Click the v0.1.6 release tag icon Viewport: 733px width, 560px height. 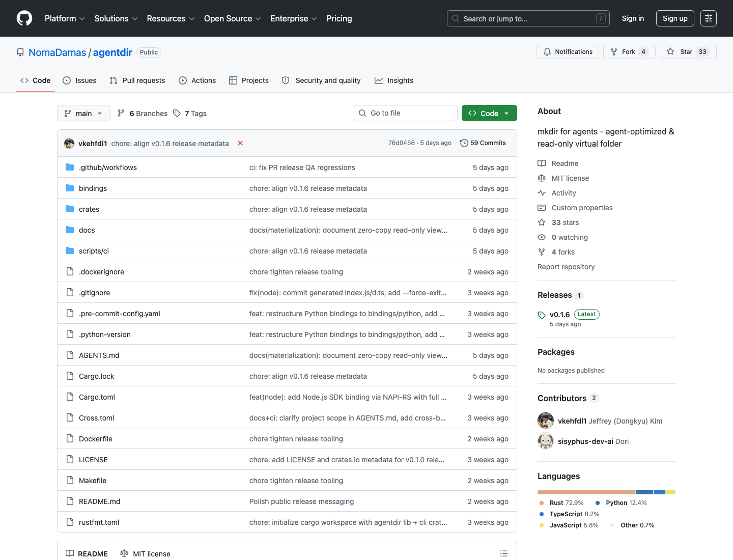(x=542, y=315)
